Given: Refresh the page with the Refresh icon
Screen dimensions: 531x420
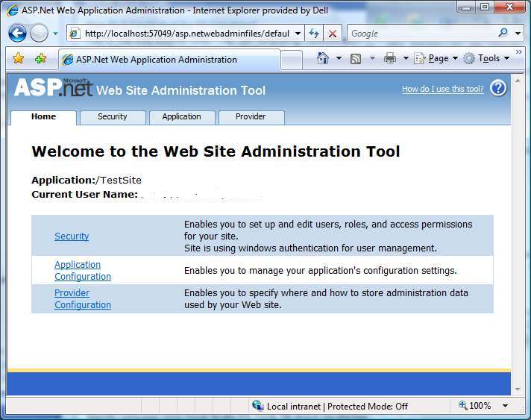Looking at the screenshot, I should (314, 33).
